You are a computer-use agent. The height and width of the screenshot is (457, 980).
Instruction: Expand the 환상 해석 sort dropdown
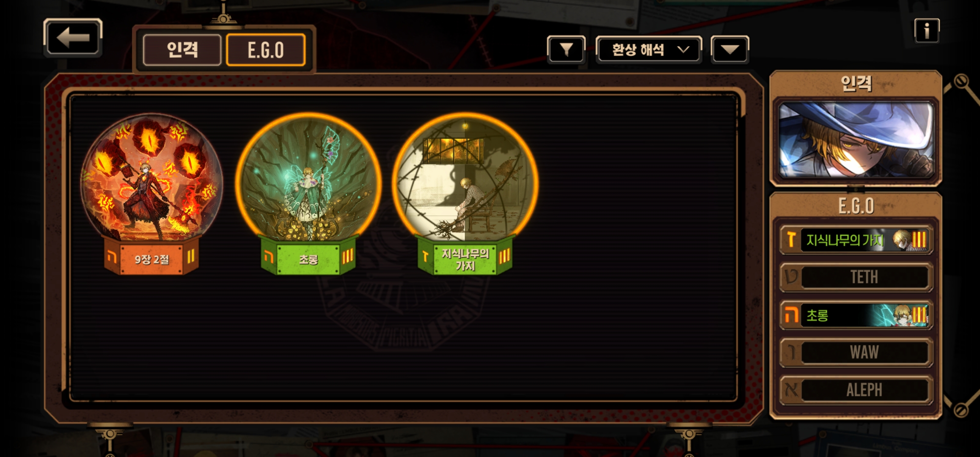click(x=649, y=50)
